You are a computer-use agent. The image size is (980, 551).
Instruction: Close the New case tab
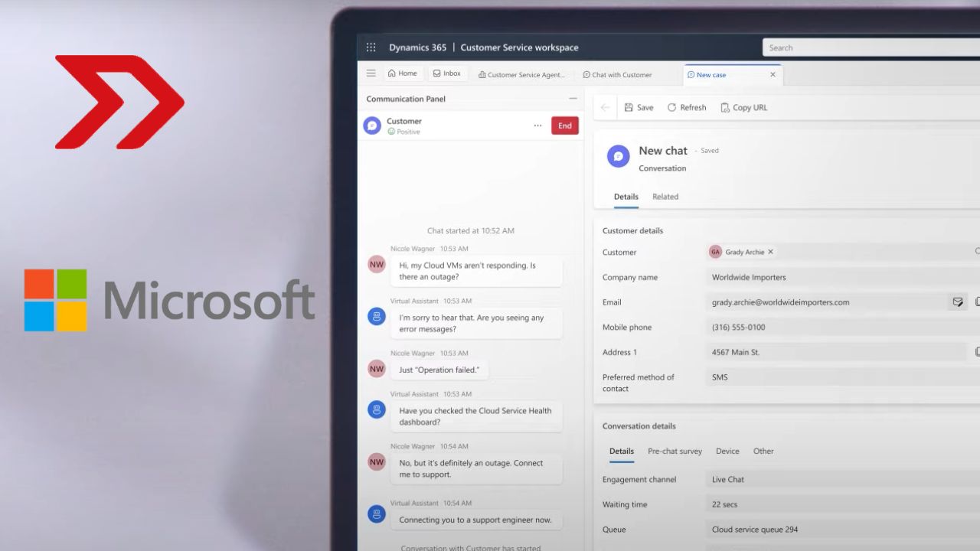(x=773, y=75)
